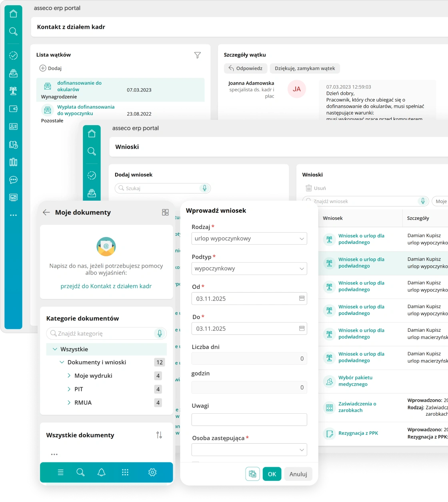Follow the przejdź do Kontakt z działem kadr link
448x502 pixels.
(106, 286)
